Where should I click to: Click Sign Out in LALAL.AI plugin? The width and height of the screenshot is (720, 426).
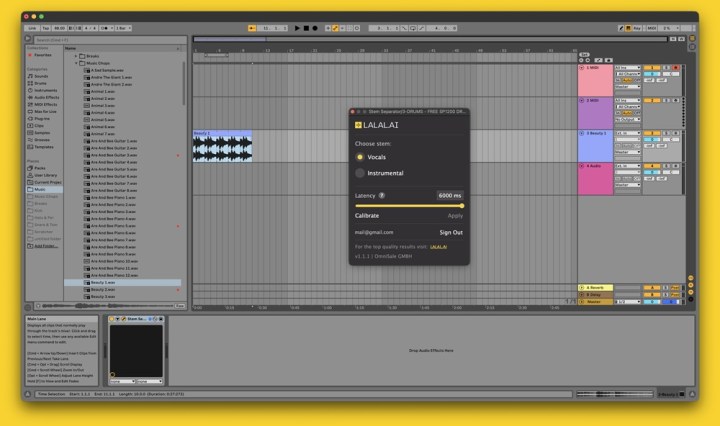(x=451, y=232)
